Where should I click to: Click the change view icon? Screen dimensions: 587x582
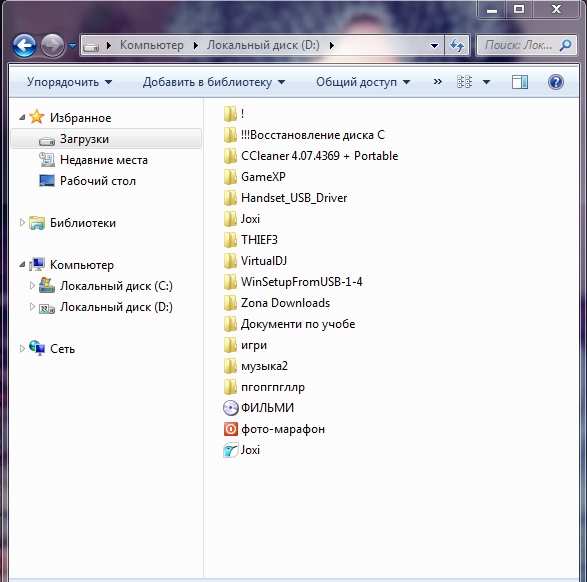[x=464, y=82]
